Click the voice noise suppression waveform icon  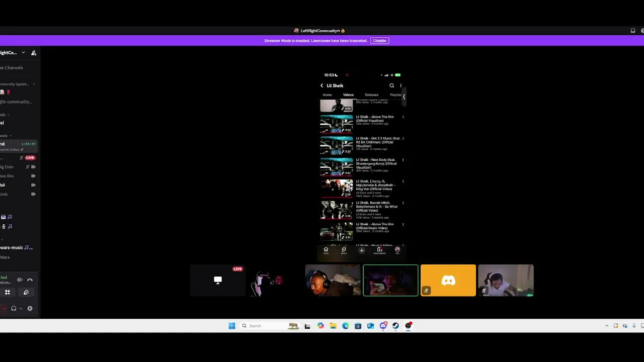tap(20, 280)
